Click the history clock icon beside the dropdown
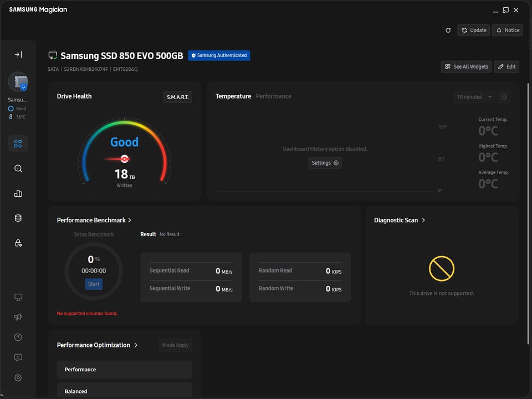 504,97
